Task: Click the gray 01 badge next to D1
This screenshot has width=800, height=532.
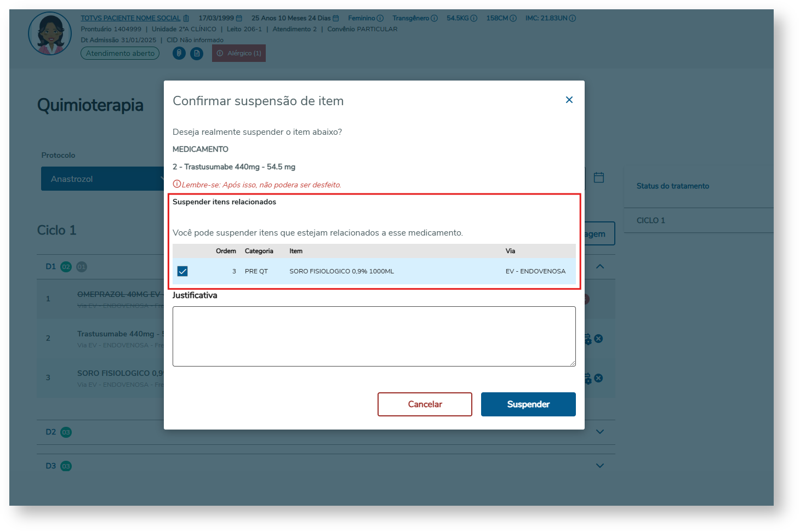Action: click(82, 267)
